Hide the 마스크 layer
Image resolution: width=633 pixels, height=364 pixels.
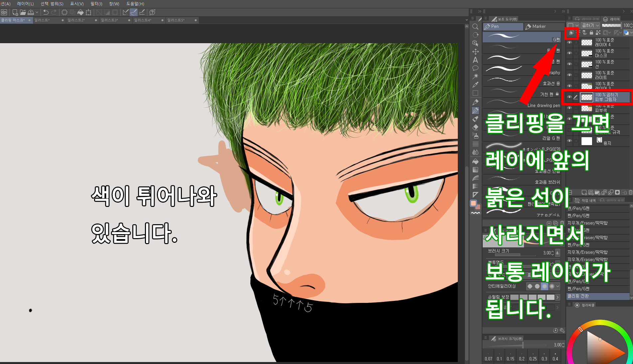point(570,53)
